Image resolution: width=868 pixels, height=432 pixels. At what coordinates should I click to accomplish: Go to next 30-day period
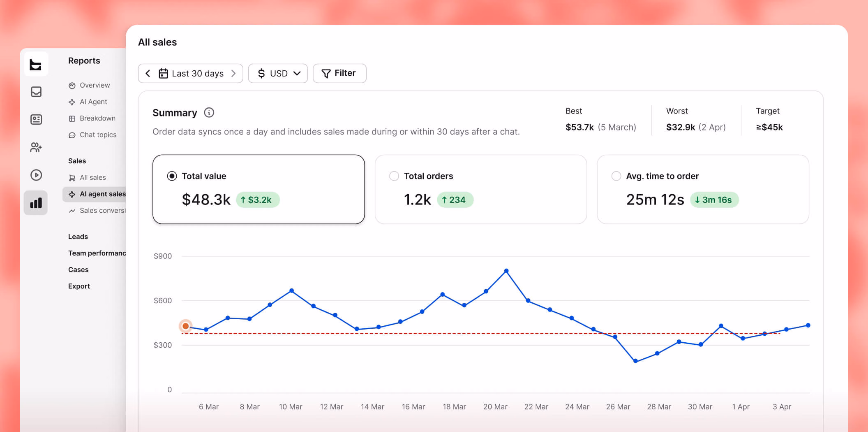coord(233,73)
